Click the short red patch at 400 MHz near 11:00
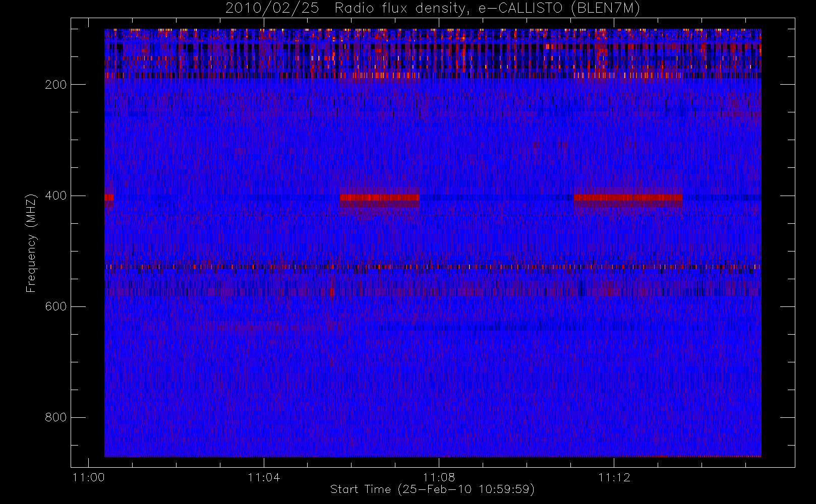The width and height of the screenshot is (816, 504). [109, 198]
